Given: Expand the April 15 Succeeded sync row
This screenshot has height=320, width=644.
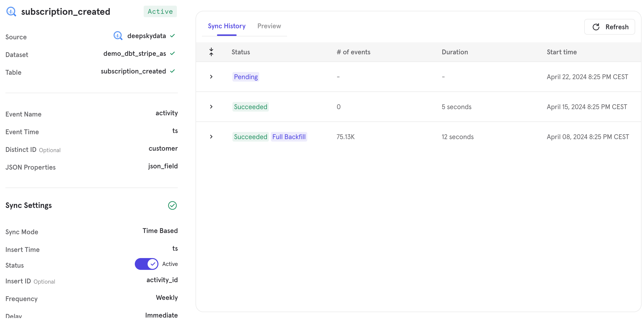Looking at the screenshot, I should 211,107.
